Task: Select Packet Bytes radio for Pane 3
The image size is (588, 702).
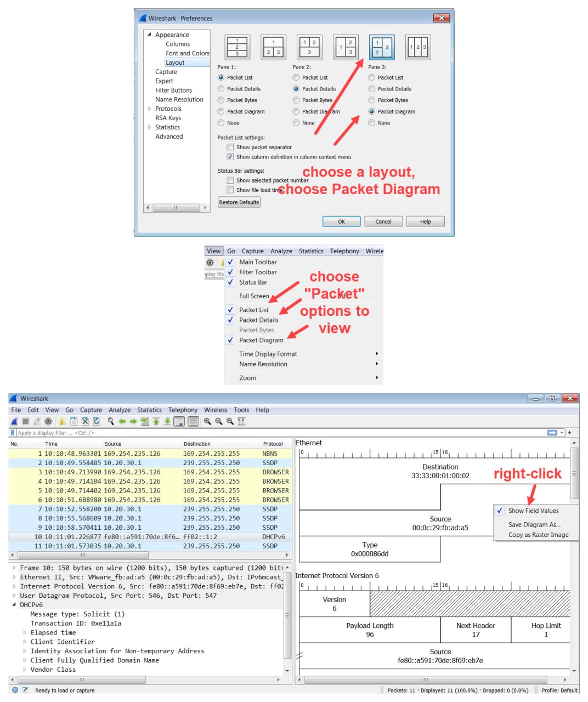Action: coord(372,100)
